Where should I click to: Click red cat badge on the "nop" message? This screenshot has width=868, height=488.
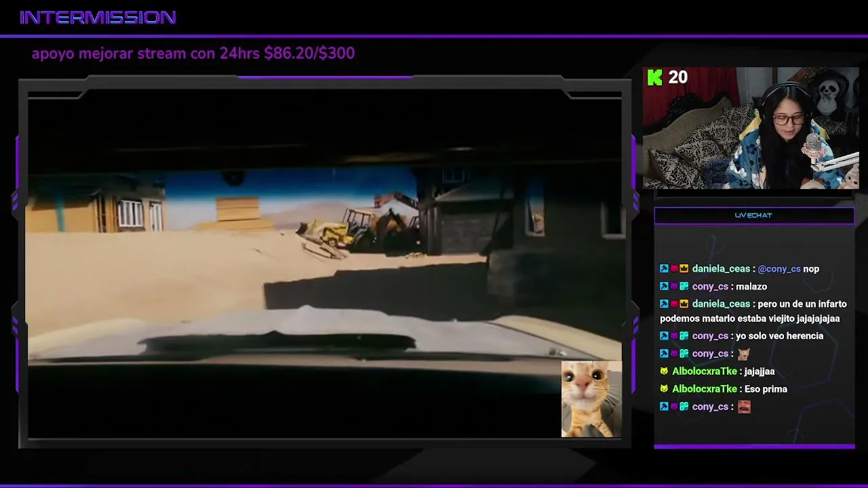674,269
